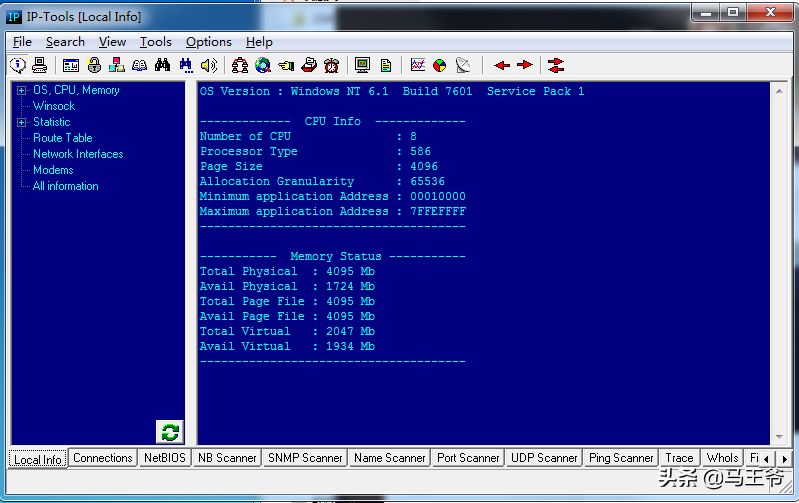The width and height of the screenshot is (799, 503).
Task: Open the File menu
Action: coord(22,42)
